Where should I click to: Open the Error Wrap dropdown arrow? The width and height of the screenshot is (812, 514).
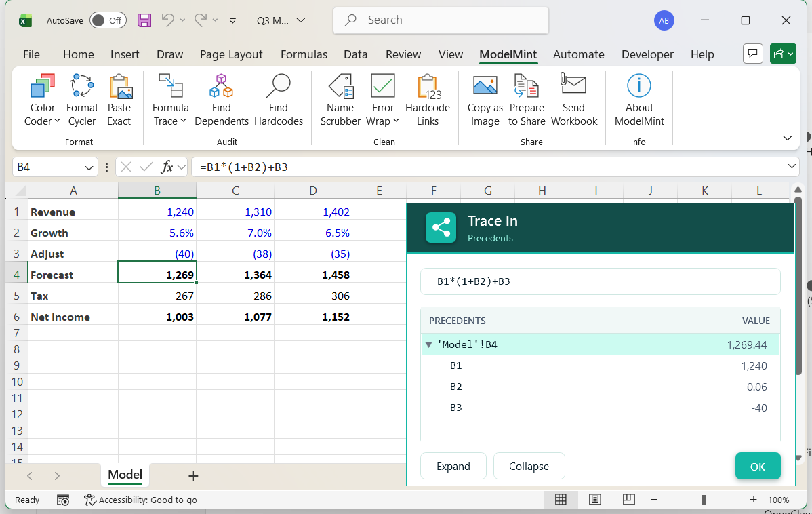click(x=396, y=121)
